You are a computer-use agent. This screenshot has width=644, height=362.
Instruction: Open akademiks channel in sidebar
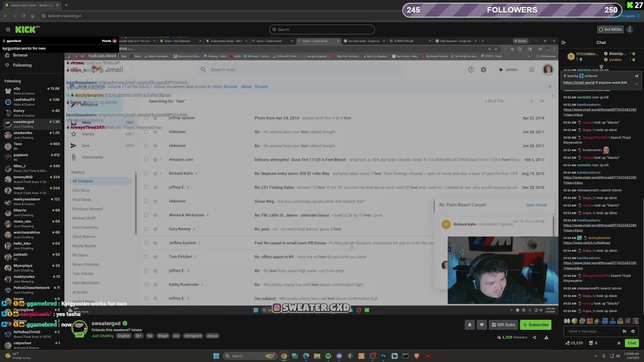tap(31, 135)
